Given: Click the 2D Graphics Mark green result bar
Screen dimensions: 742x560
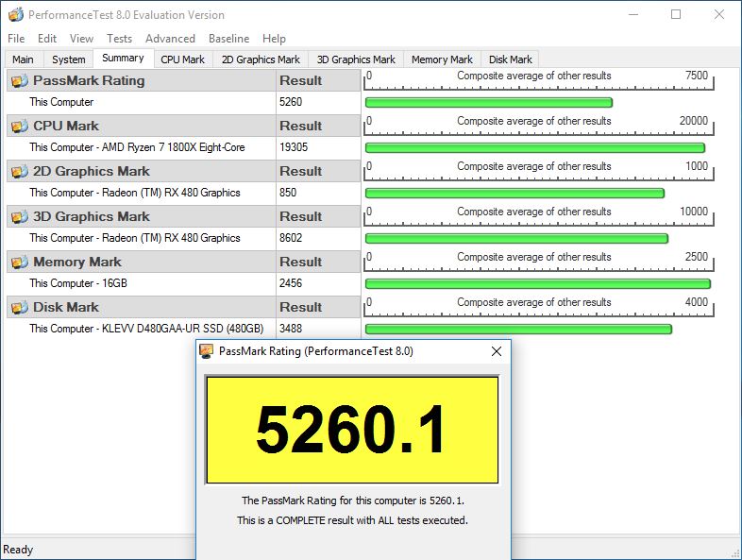Looking at the screenshot, I should (x=514, y=194).
